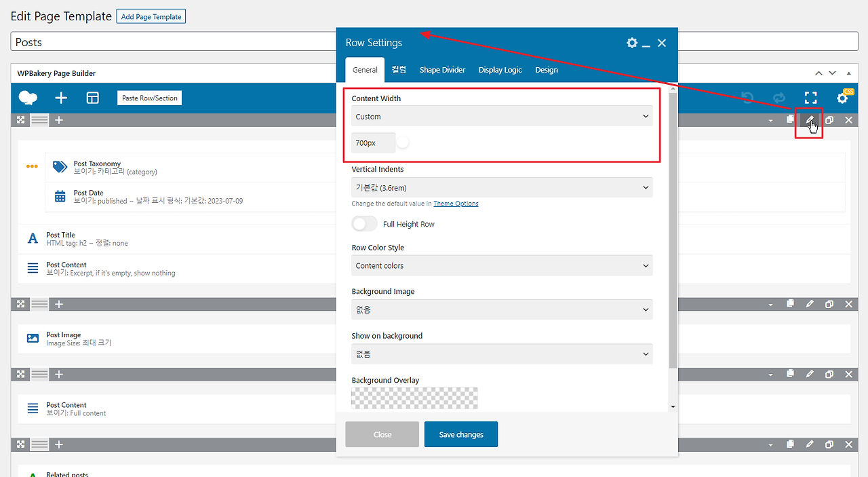Clone the Full content Post Content row
Image resolution: width=868 pixels, height=477 pixels.
point(829,375)
